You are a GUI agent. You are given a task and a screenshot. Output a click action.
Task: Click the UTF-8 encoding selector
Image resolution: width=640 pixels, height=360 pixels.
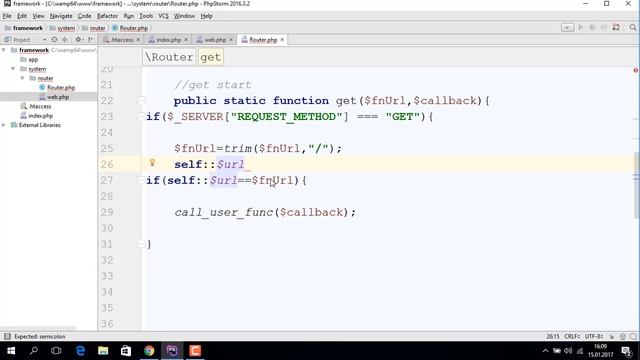(x=594, y=336)
